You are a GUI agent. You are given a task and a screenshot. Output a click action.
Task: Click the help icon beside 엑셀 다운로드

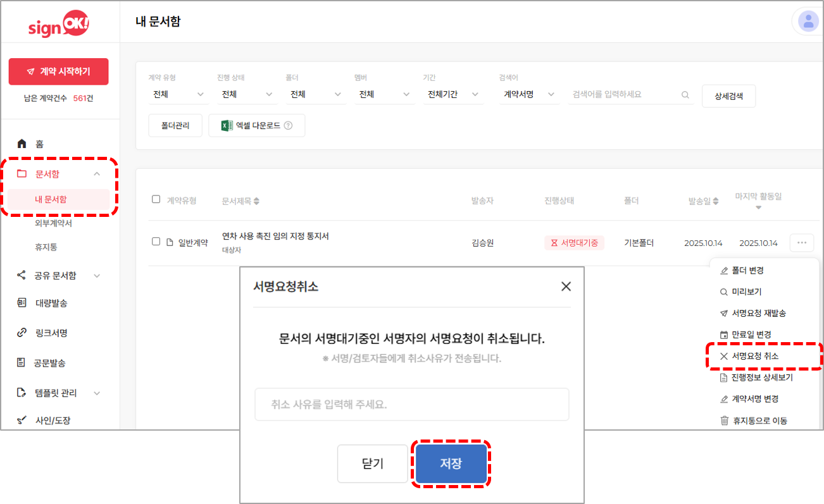[x=289, y=126]
